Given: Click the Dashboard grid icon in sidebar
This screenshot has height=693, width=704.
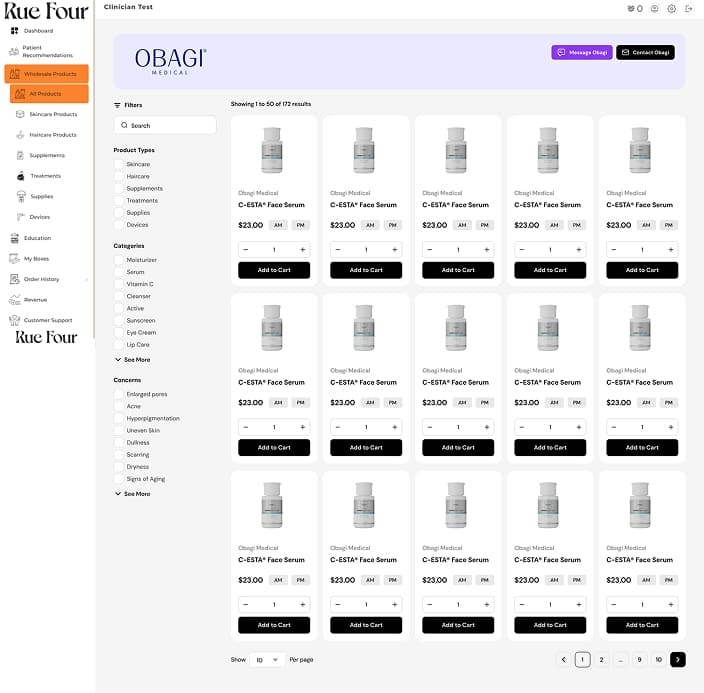Looking at the screenshot, I should point(15,31).
